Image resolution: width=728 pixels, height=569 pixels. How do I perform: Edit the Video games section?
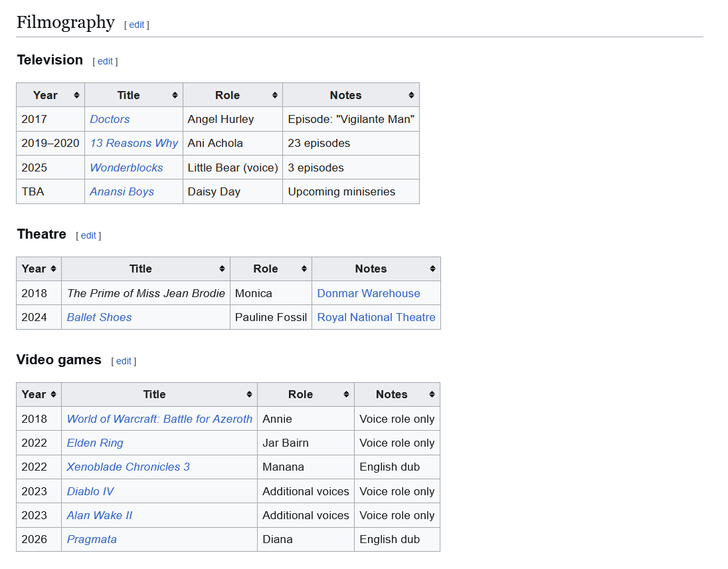click(124, 361)
